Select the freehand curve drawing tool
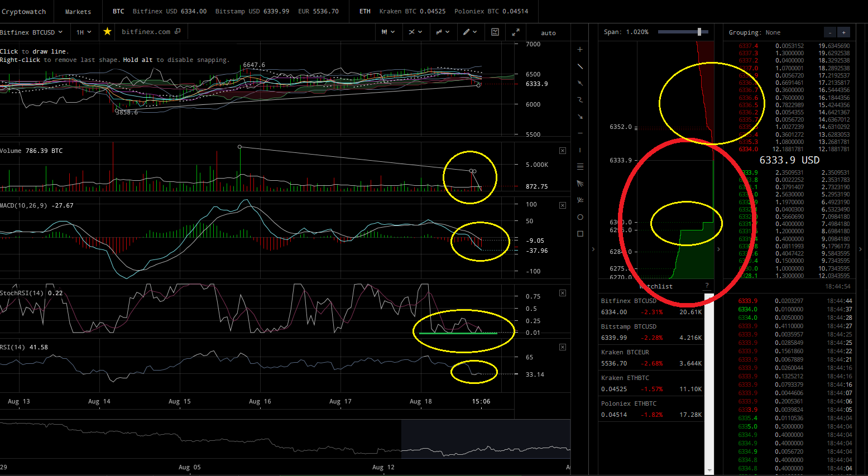868x476 pixels. point(580,100)
